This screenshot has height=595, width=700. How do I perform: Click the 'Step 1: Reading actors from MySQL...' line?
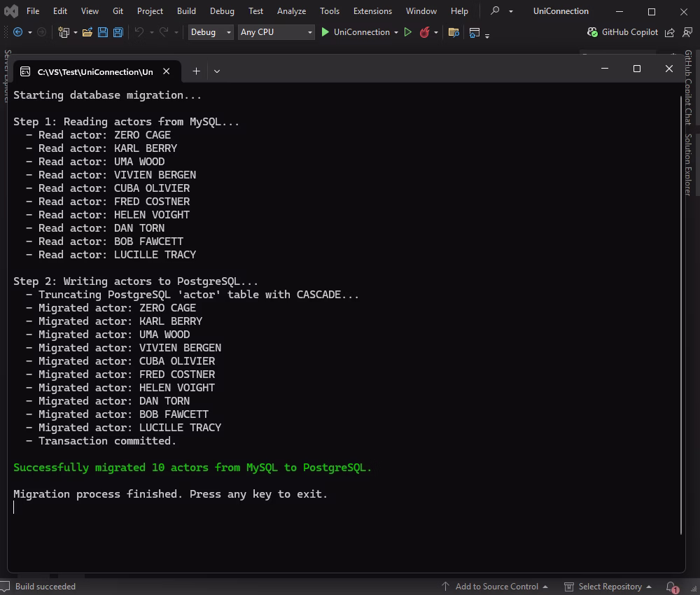(x=126, y=122)
